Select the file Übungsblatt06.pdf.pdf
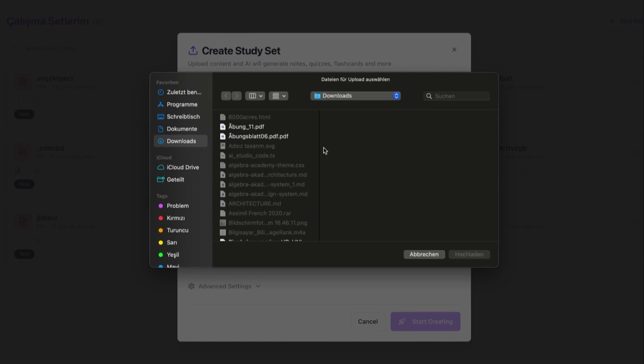644x364 pixels. (258, 136)
